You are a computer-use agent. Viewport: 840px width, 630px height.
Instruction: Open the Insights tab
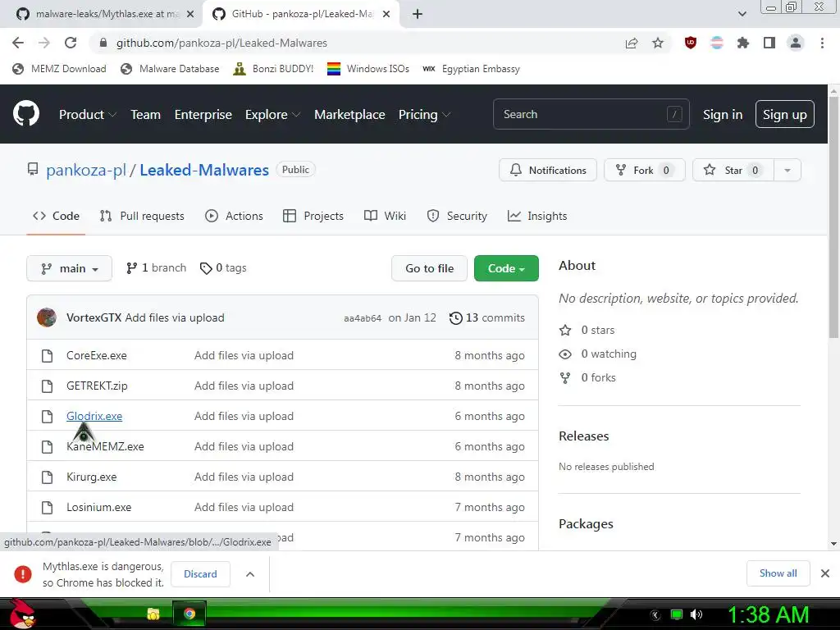click(x=537, y=216)
